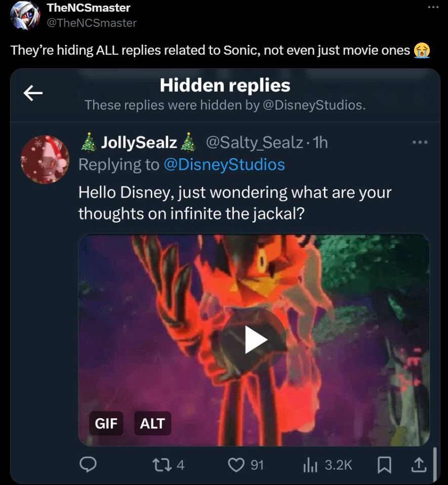448x485 pixels.
Task: Play the Infinite the Jackal GIF
Action: 254,339
